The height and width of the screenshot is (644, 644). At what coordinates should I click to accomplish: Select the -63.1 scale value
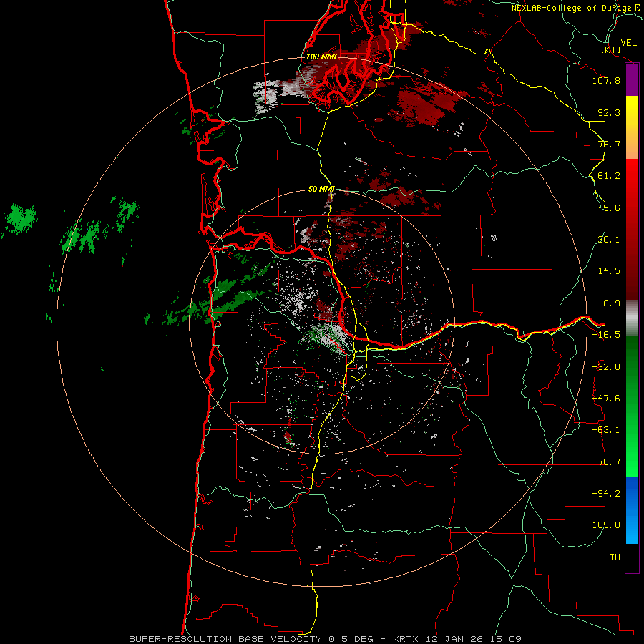click(x=606, y=430)
